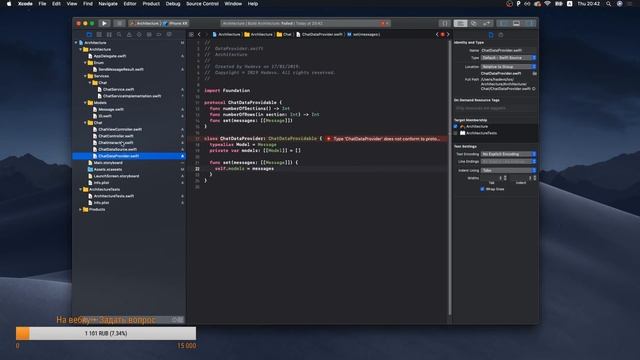Uncheck Architecture target membership

point(456,127)
